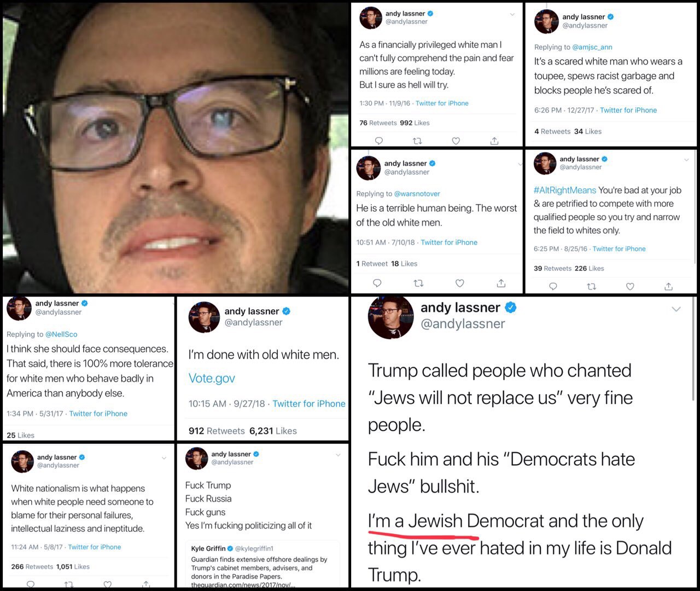Open the chevron menu on the 'Fuck Trump' tweet
700x591 pixels.
click(338, 455)
